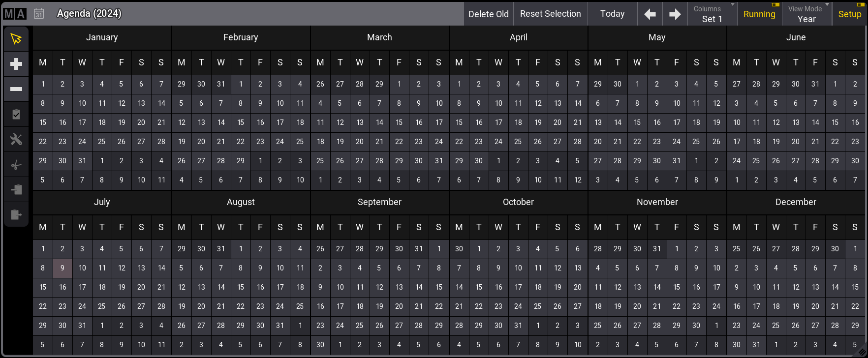Click the minus icon to remove an event

pyautogui.click(x=16, y=89)
